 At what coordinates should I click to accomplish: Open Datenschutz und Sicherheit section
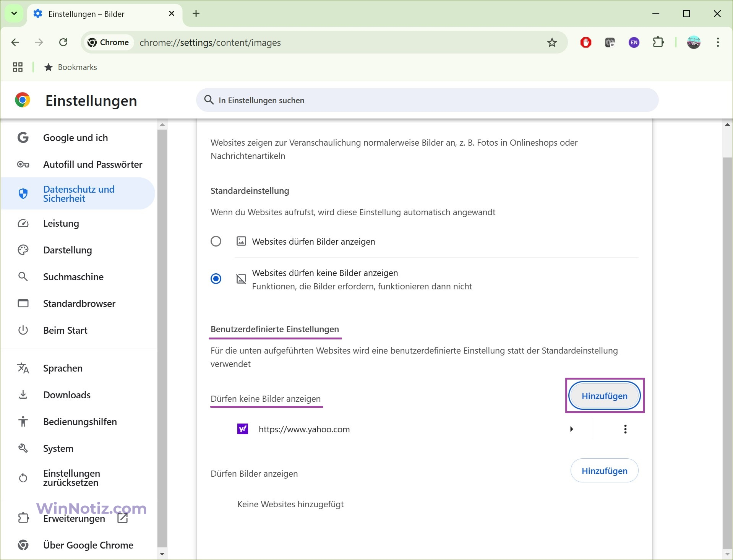click(78, 194)
